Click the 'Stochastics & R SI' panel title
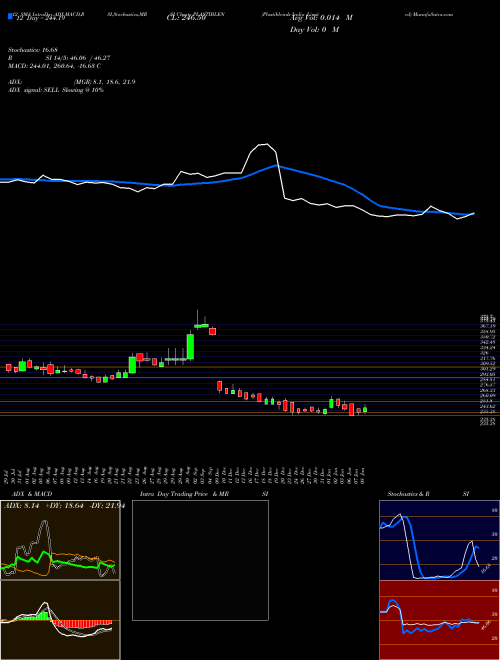 (428, 494)
